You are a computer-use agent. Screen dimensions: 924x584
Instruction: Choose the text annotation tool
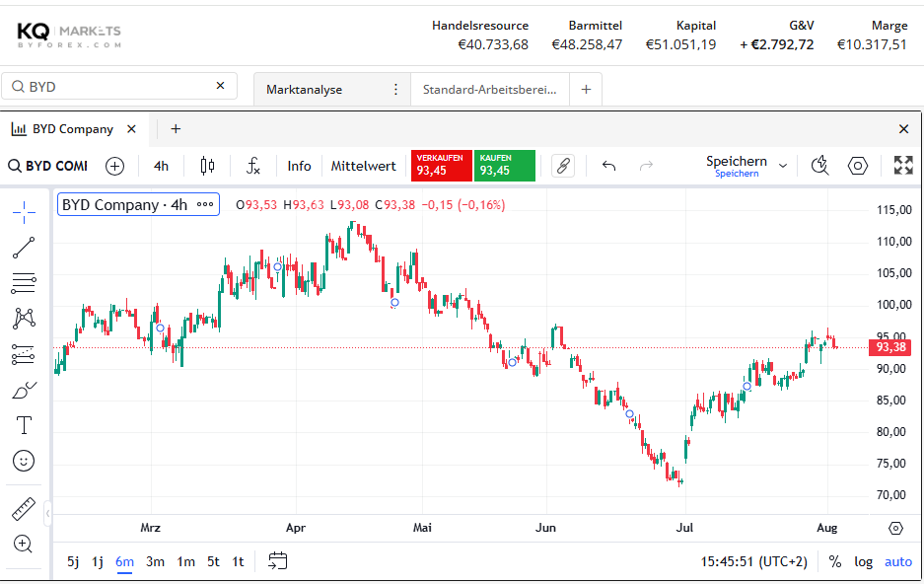pyautogui.click(x=24, y=425)
